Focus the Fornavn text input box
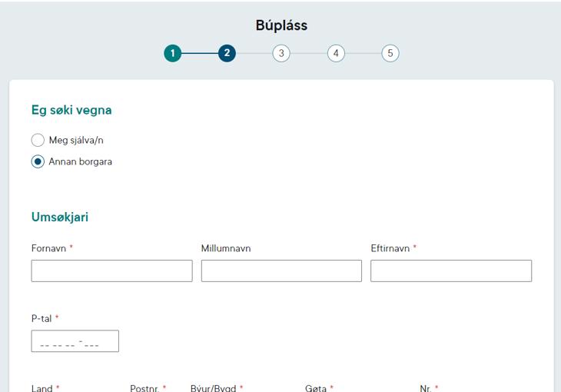Image resolution: width=561 pixels, height=392 pixels. [x=111, y=271]
